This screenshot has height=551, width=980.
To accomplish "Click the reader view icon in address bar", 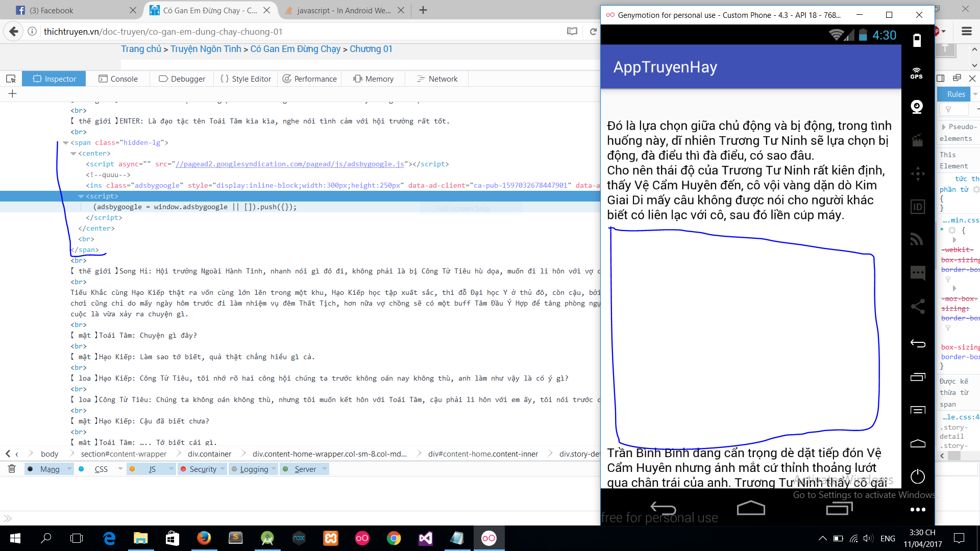I will 572,32.
